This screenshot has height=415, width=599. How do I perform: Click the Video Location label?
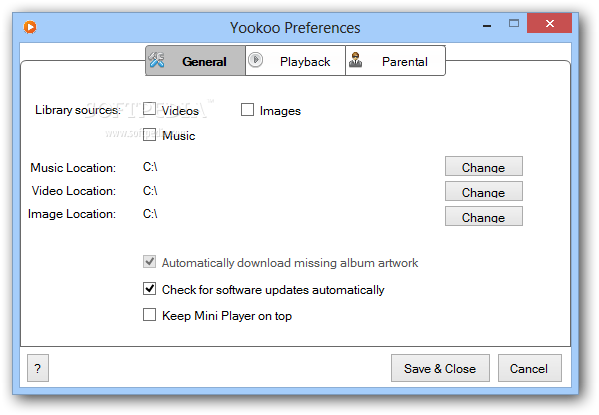point(74,191)
